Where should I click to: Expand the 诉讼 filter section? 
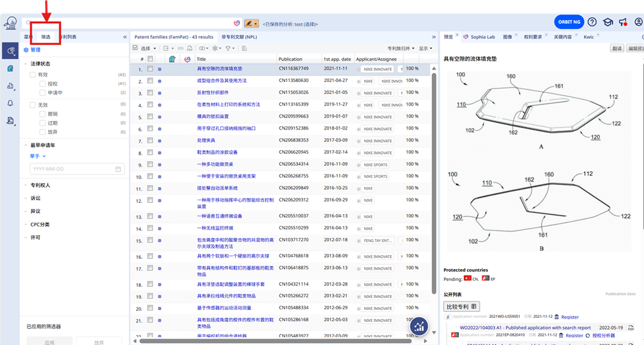click(x=26, y=198)
